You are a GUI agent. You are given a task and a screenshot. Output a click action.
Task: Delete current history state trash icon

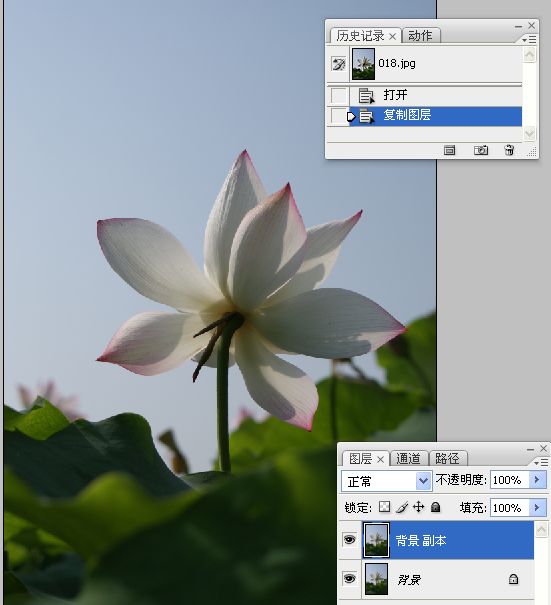pyautogui.click(x=509, y=150)
